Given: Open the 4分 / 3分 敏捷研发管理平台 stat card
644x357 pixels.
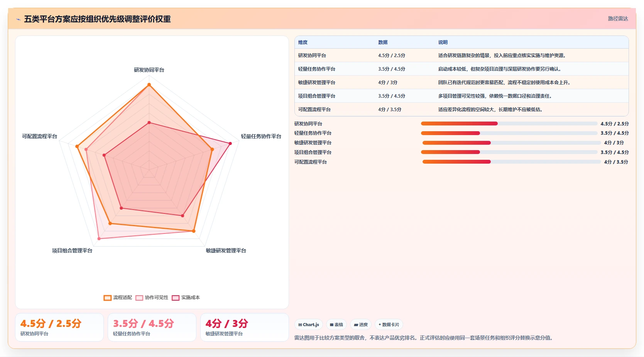Looking at the screenshot, I should click(x=245, y=327).
